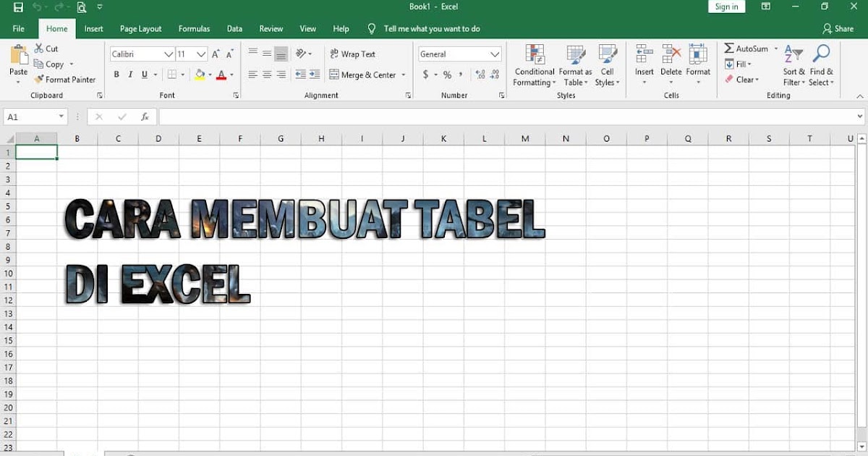
Task: Open the Percent Style icon
Action: point(446,74)
